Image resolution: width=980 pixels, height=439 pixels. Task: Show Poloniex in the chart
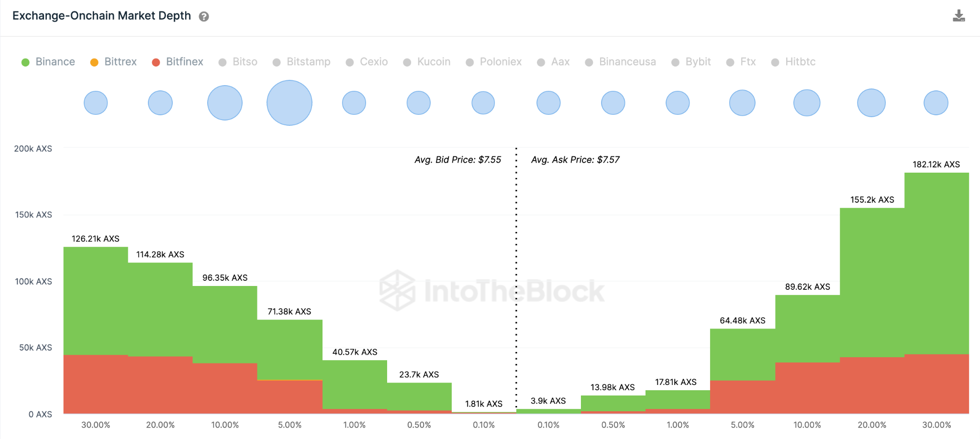494,62
